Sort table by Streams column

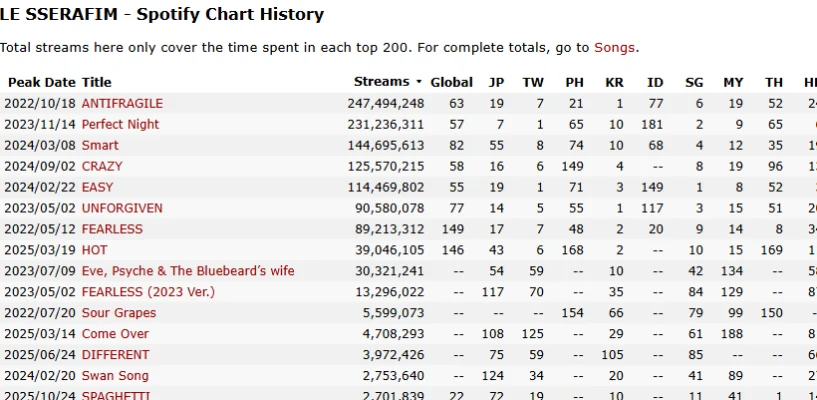pyautogui.click(x=382, y=82)
